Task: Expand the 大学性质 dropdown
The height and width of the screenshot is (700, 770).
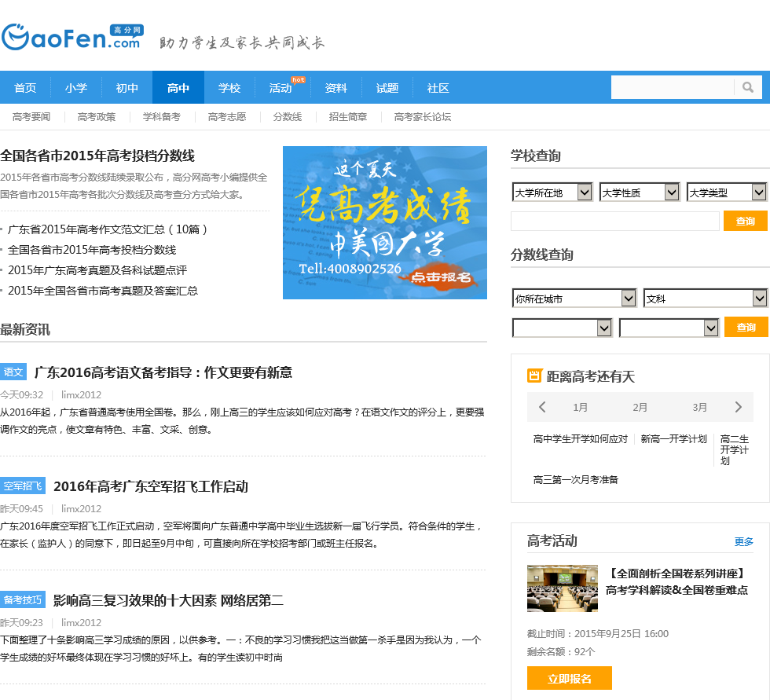Action: point(640,192)
